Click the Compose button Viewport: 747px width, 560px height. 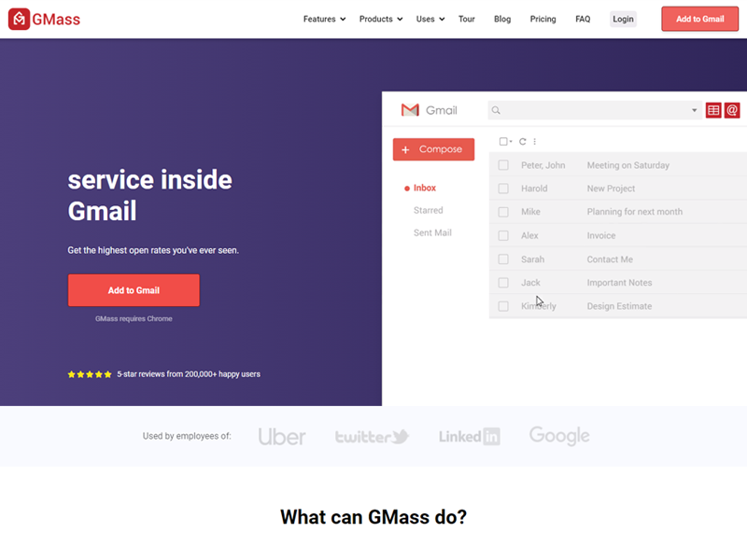(433, 149)
